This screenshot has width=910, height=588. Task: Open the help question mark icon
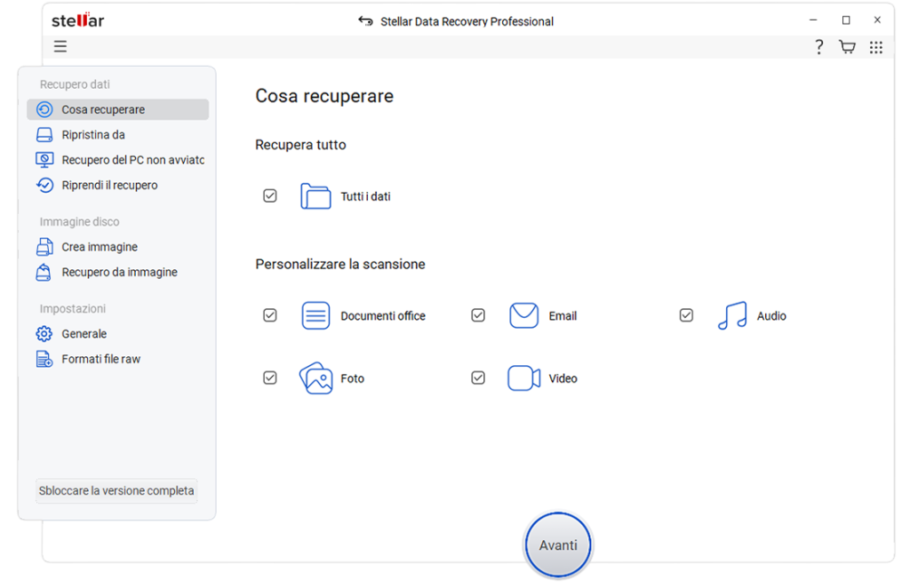818,47
